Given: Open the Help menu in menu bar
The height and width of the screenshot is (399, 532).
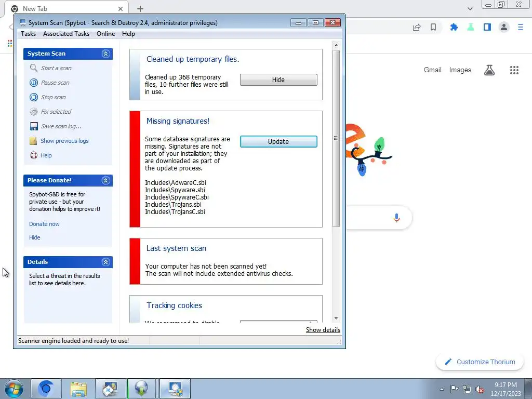Looking at the screenshot, I should (x=128, y=34).
